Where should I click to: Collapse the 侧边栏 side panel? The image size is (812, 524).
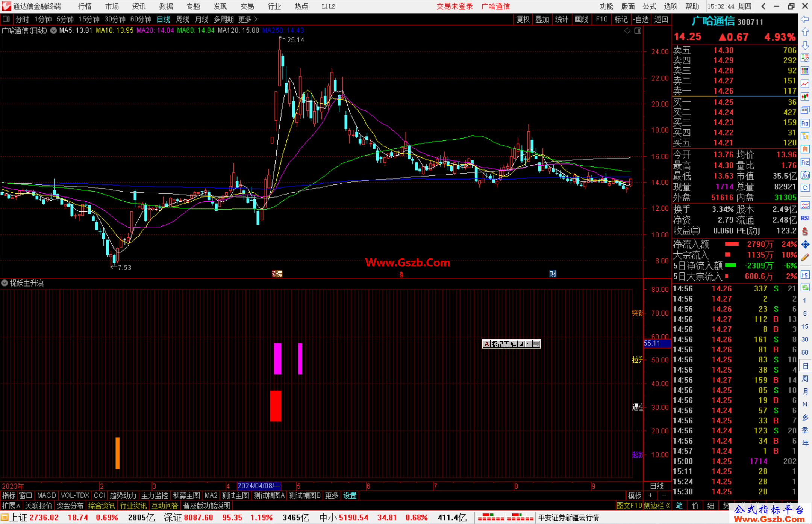pyautogui.click(x=657, y=506)
